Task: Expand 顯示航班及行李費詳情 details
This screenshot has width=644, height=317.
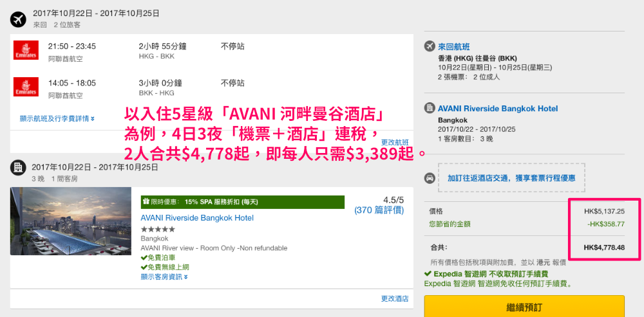Action: pyautogui.click(x=57, y=118)
